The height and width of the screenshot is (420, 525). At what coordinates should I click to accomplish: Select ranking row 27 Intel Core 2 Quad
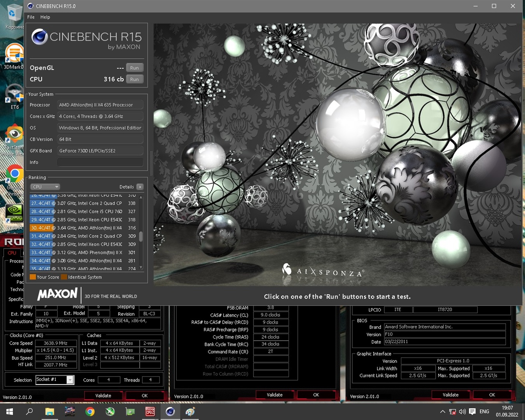[83, 203]
